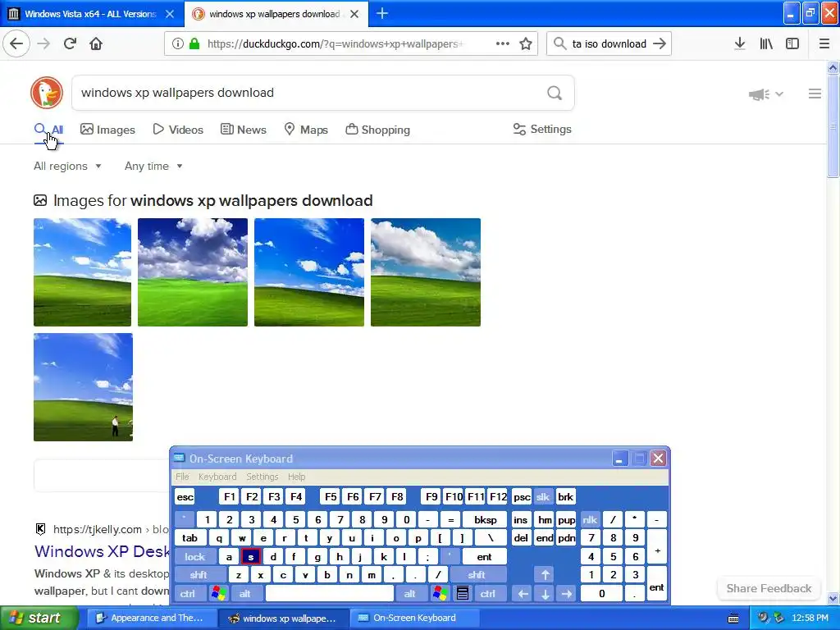Image resolution: width=840 pixels, height=630 pixels.
Task: Select the Windows Vista x64 browser tab
Action: 91,14
